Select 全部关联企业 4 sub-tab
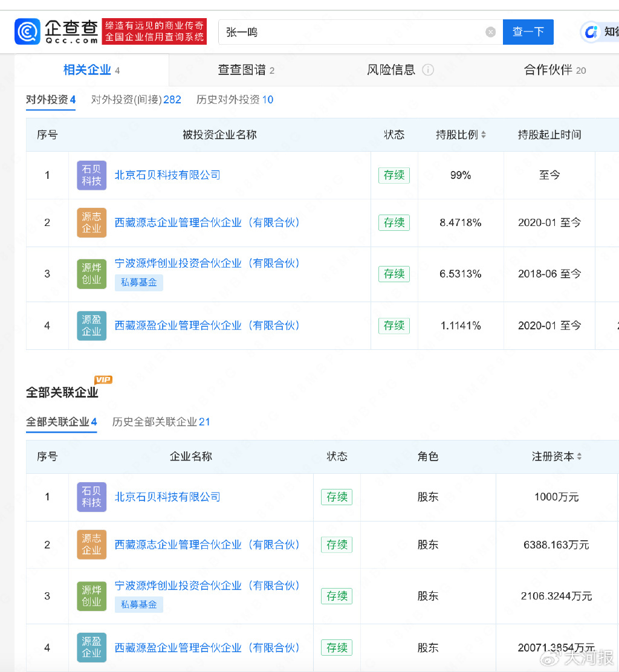The width and height of the screenshot is (619, 672). point(61,422)
